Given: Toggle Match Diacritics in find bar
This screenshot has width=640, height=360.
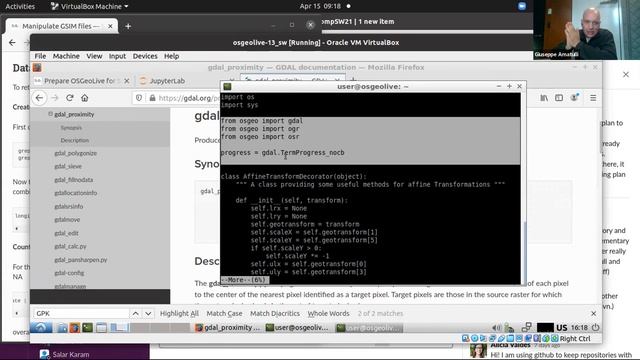Looking at the screenshot, I should [x=275, y=313].
